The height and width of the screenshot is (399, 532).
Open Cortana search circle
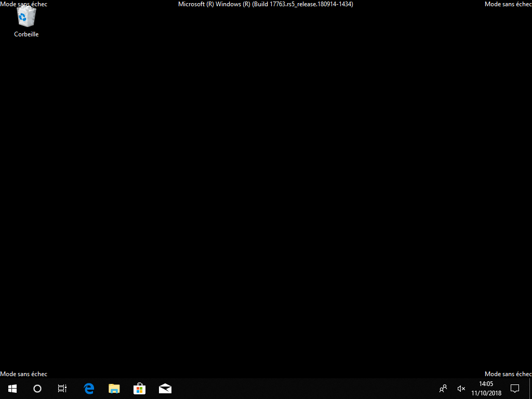pos(37,389)
